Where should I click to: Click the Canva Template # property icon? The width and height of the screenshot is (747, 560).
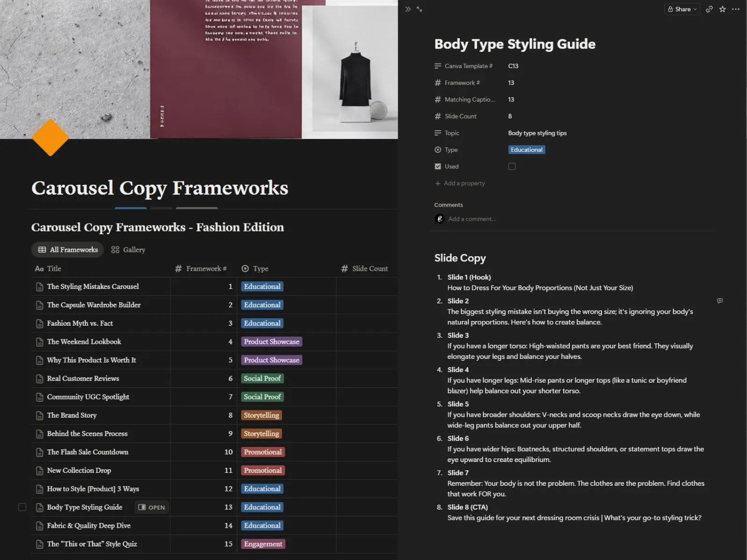tap(437, 66)
